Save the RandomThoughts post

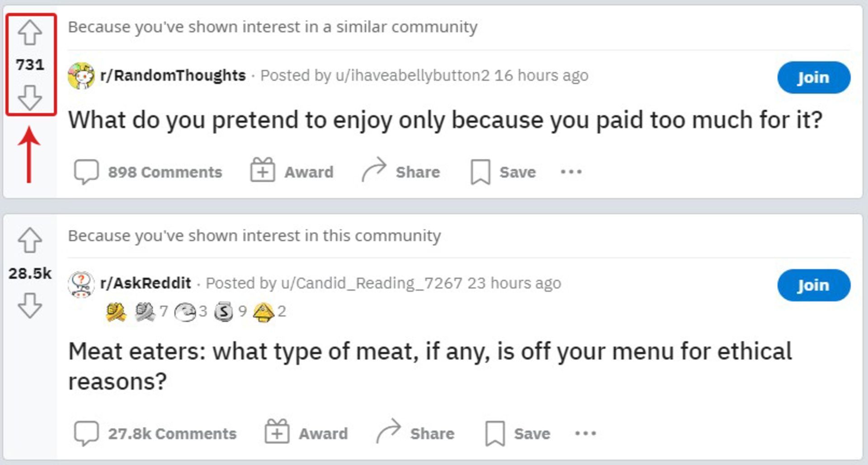pyautogui.click(x=503, y=172)
